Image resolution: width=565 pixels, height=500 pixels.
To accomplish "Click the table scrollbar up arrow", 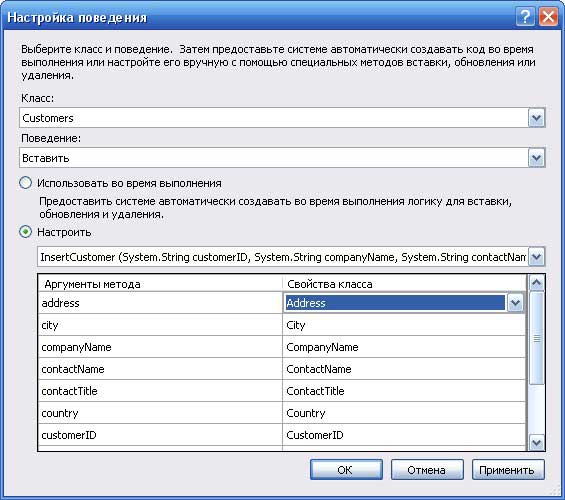I will click(537, 283).
